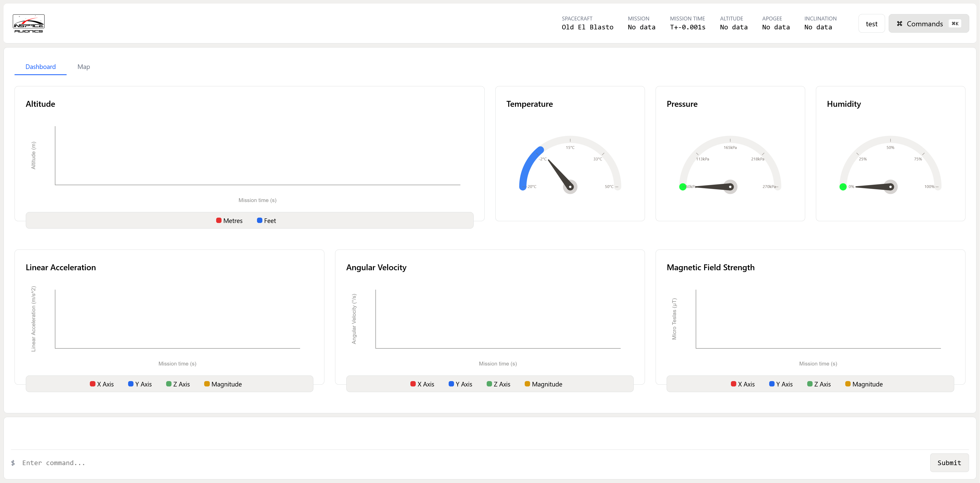
Task: Submit the entered command
Action: 949,463
